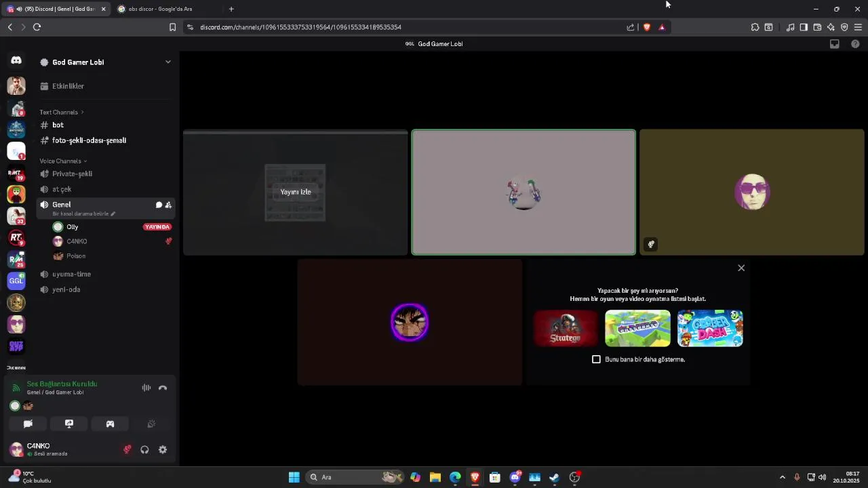Open chat for the Genel voice channel
868x488 pixels.
pos(159,205)
